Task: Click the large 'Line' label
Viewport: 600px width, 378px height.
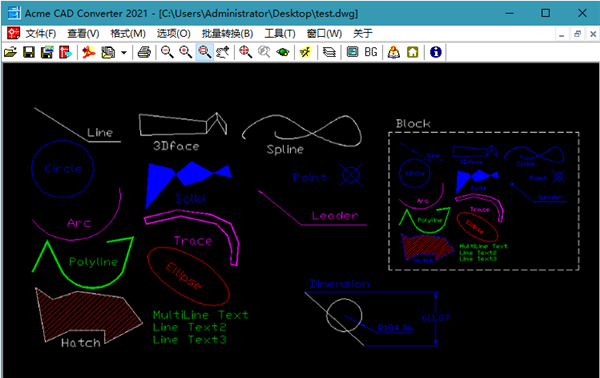Action: (x=100, y=132)
